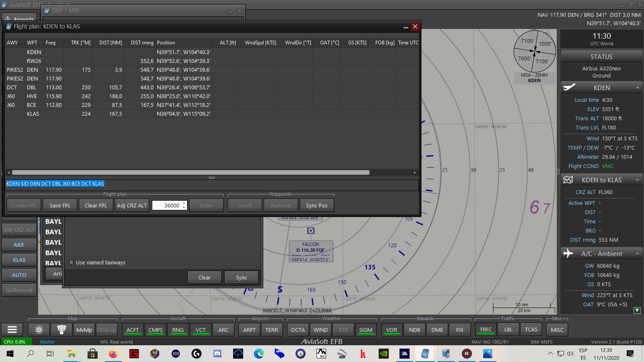Toggle WIND weather layer

320,330
